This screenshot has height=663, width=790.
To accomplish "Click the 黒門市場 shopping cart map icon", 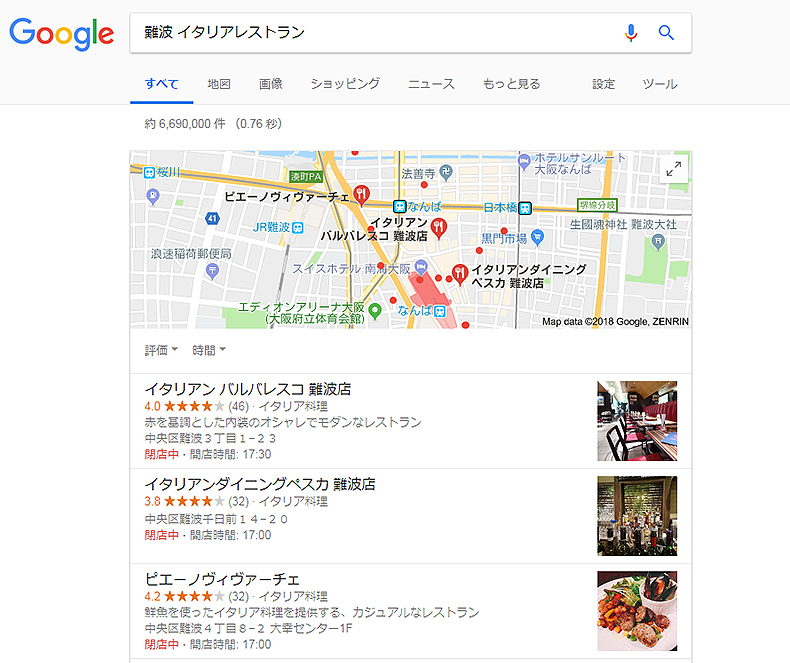I will coord(538,237).
